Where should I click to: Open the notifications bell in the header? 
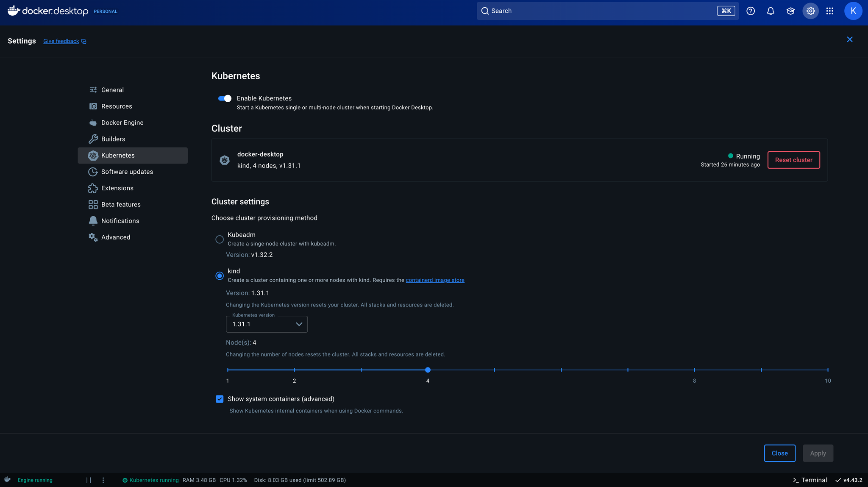[x=771, y=11]
